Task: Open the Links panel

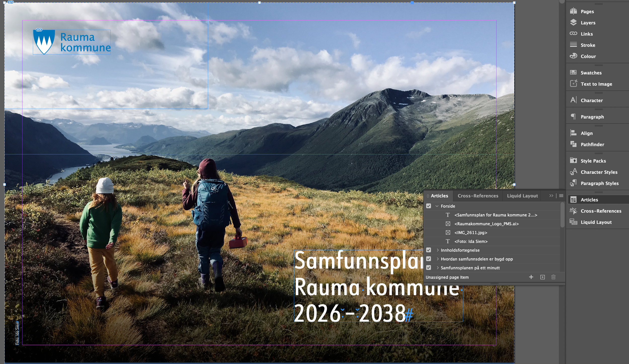Action: pos(586,34)
